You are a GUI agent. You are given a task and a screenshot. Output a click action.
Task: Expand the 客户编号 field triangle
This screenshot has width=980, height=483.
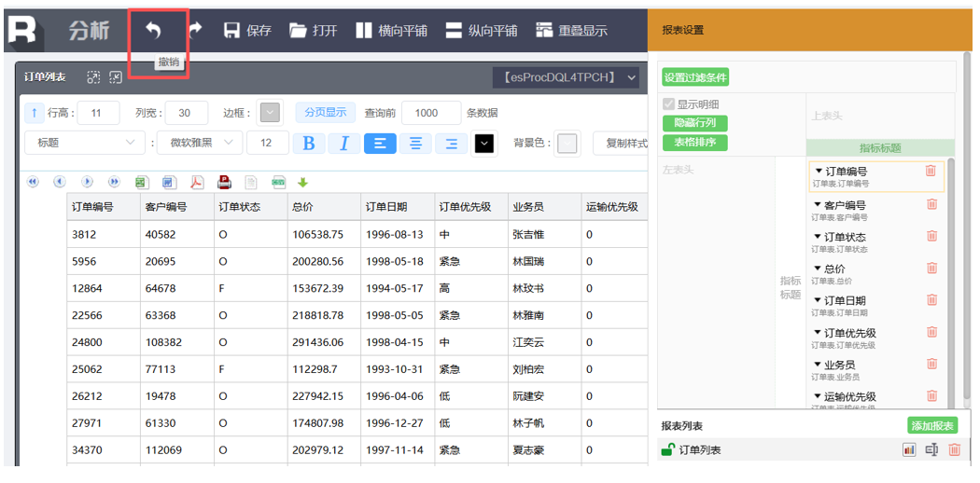(x=819, y=204)
